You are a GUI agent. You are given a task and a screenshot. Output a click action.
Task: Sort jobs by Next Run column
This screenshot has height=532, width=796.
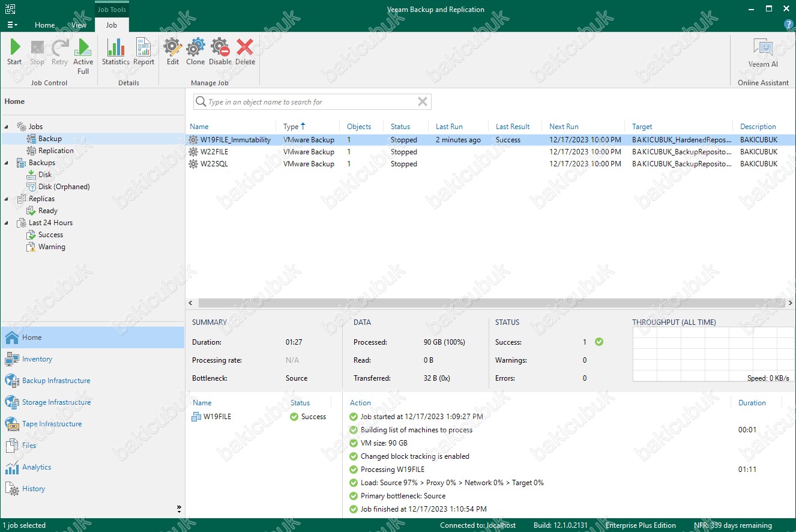[564, 127]
